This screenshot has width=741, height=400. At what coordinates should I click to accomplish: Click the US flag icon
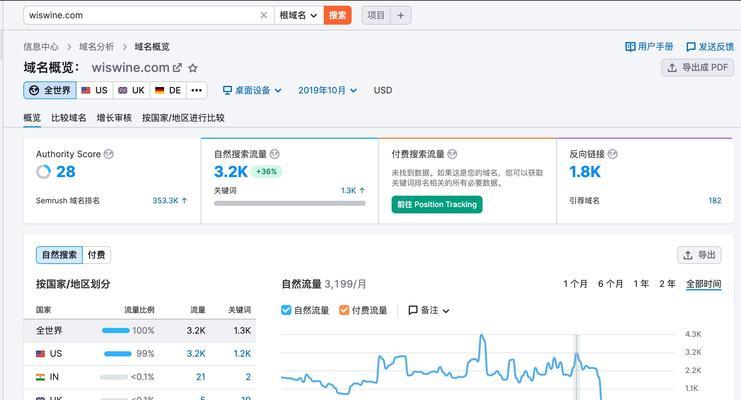click(x=86, y=90)
